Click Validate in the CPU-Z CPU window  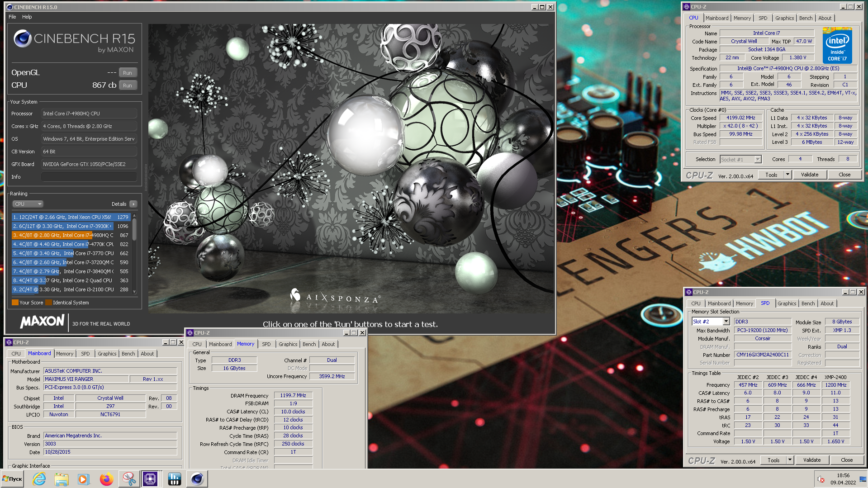(810, 175)
